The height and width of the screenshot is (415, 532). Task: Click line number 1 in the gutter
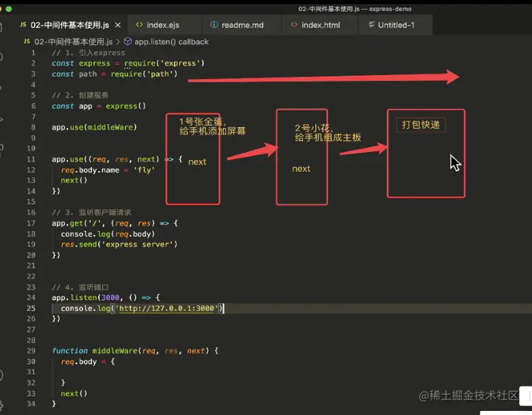pos(33,52)
